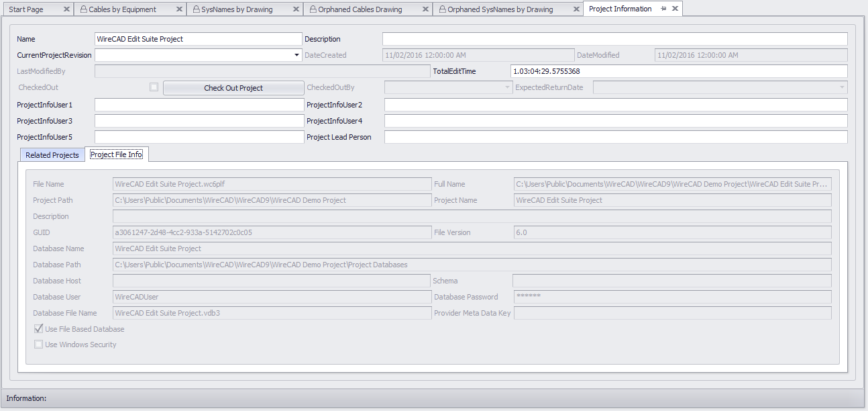Enable Use Windows Security checkbox
Viewport: 868px width, 411px height.
[x=39, y=345]
